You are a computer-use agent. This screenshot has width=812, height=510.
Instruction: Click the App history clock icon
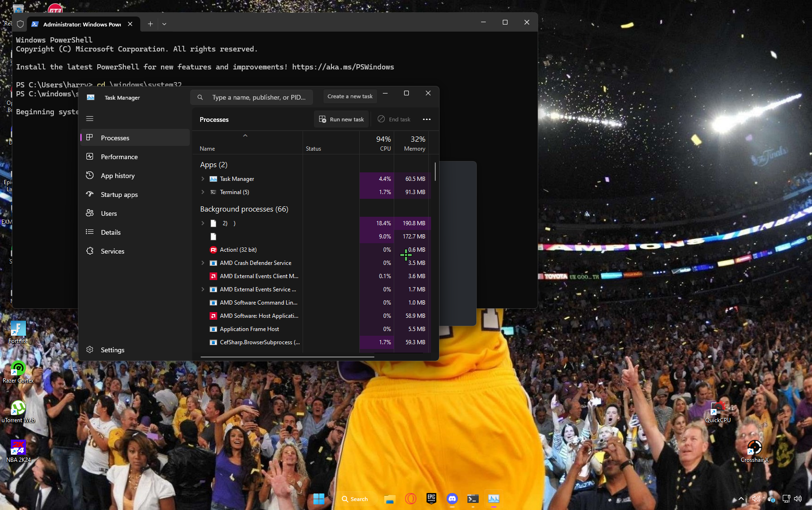[x=90, y=175]
